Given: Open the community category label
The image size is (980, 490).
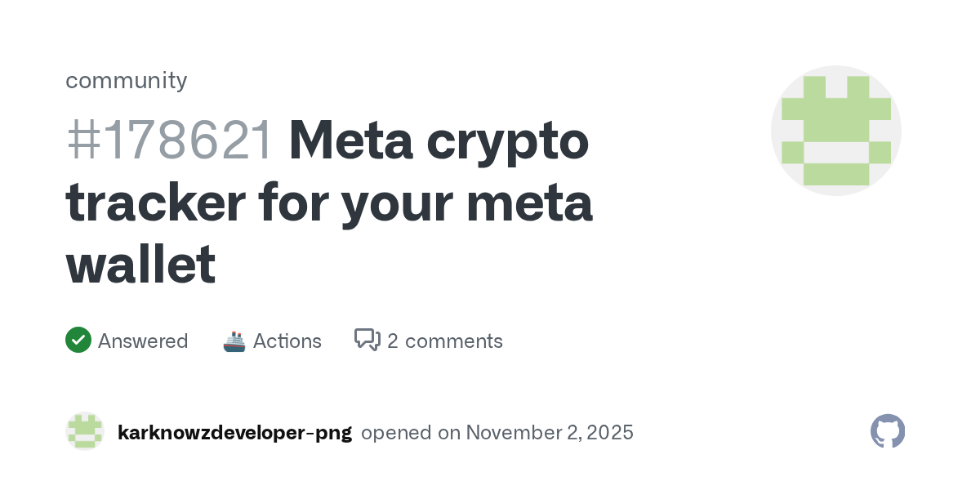Looking at the screenshot, I should pos(127,80).
